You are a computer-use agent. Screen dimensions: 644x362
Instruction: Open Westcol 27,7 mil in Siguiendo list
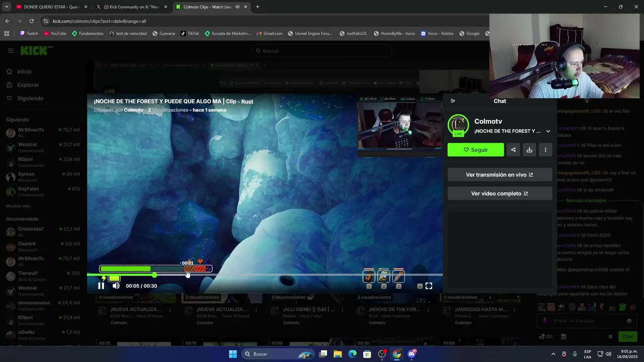click(43, 147)
